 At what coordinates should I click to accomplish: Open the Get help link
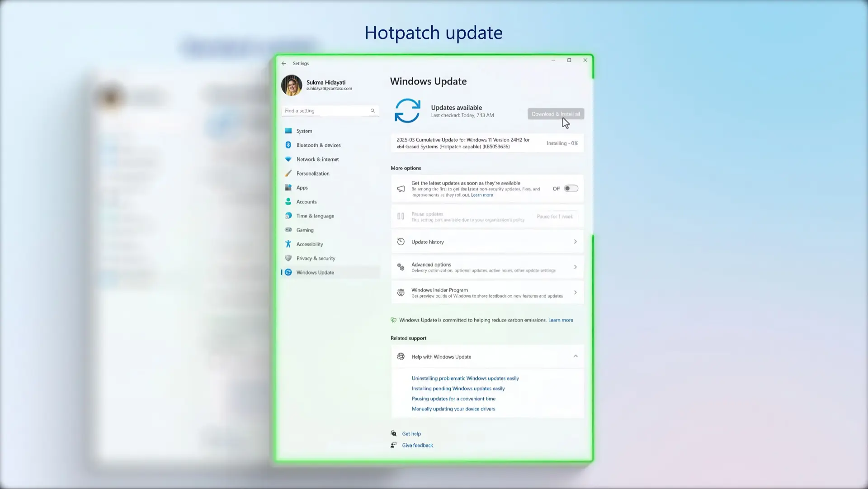click(x=411, y=434)
